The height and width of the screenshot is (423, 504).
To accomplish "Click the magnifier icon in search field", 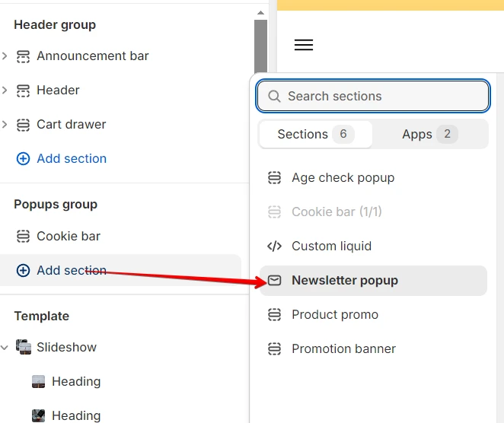I will (x=274, y=96).
